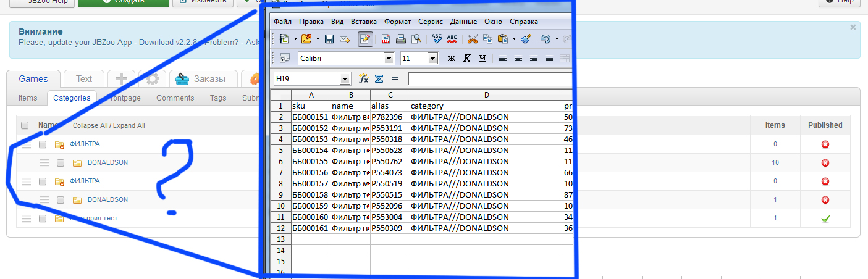Screen dimensions: 868x279
Task: Click the spellcheck ABC checkmark icon
Action: tap(437, 39)
